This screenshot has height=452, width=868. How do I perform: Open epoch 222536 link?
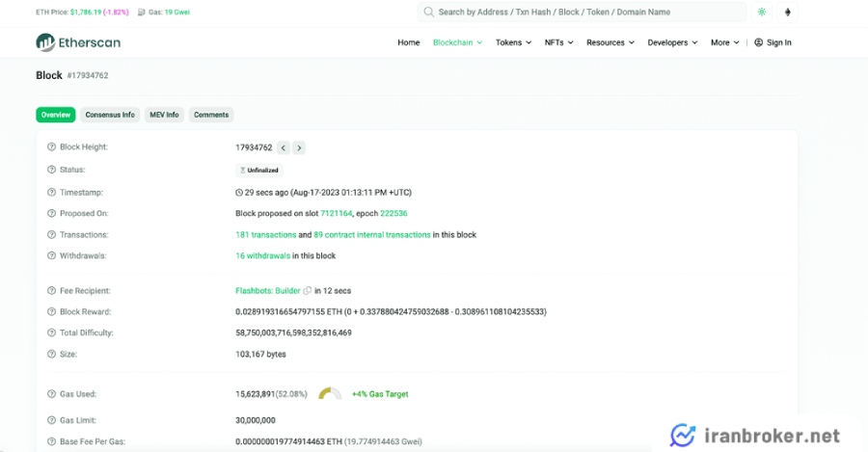[393, 214]
